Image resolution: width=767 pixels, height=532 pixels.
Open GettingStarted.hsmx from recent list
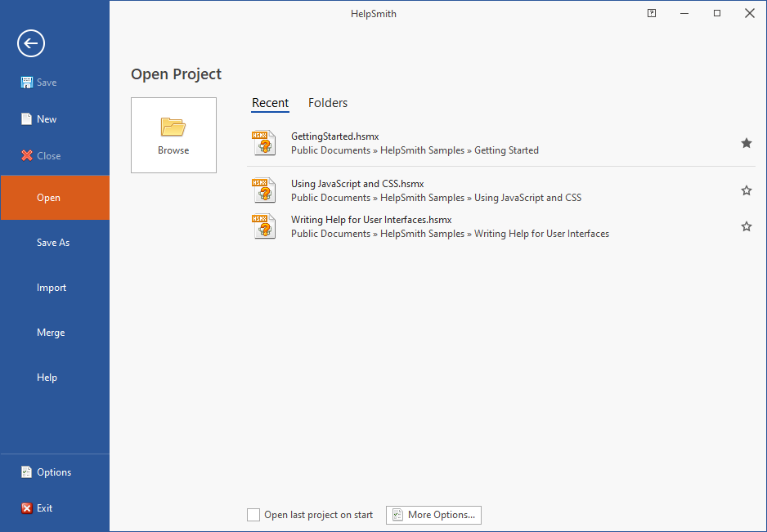coord(335,136)
